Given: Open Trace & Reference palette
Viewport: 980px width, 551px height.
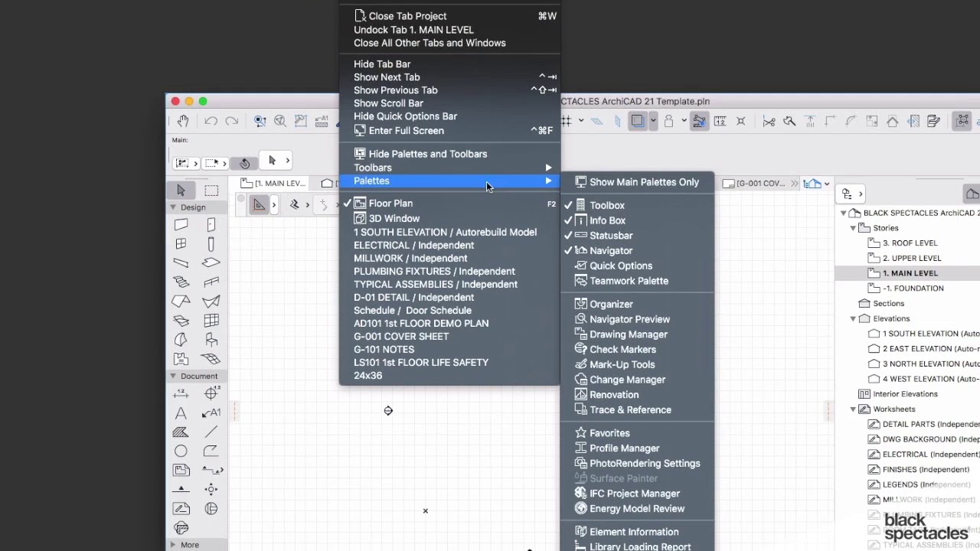Looking at the screenshot, I should pyautogui.click(x=630, y=410).
